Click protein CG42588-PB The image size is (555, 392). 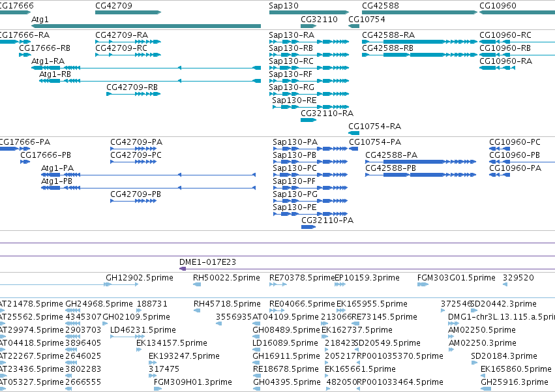421,175
